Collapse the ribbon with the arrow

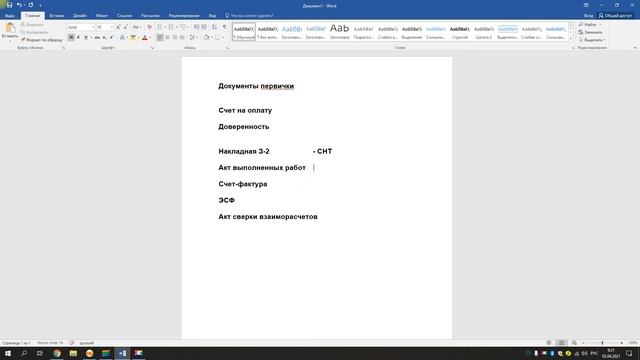tap(635, 48)
